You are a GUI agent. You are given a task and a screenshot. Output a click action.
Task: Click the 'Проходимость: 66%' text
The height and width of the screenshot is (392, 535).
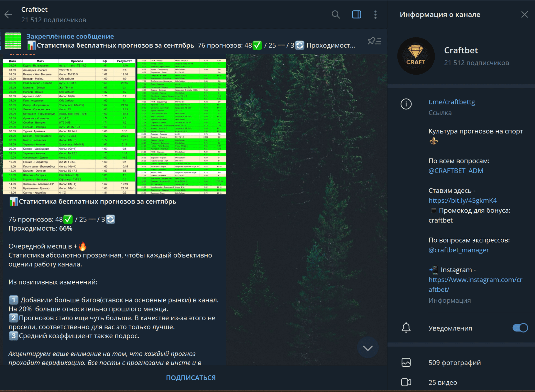pos(40,228)
